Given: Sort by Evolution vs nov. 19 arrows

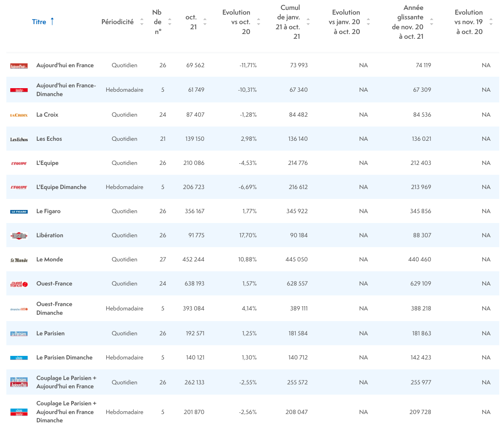Looking at the screenshot, I should click(x=491, y=22).
